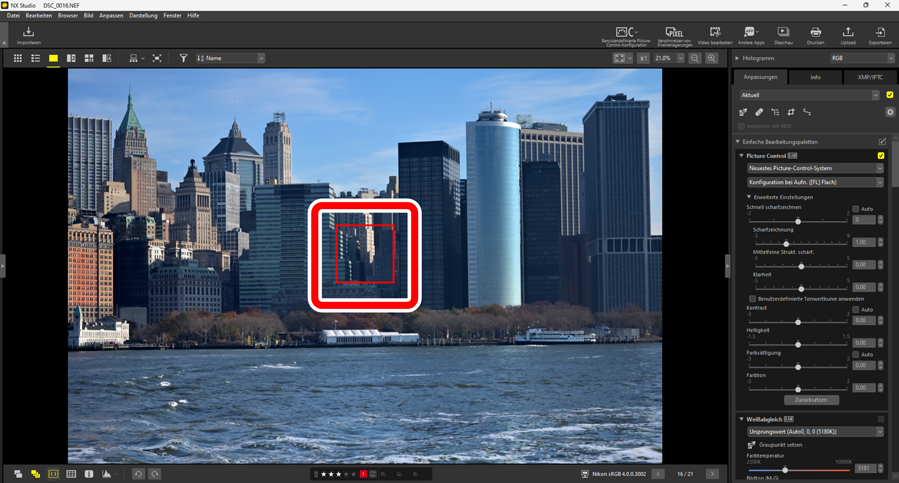The image size is (899, 483).
Task: Open the Diaschau slideshow tool
Action: (x=783, y=34)
